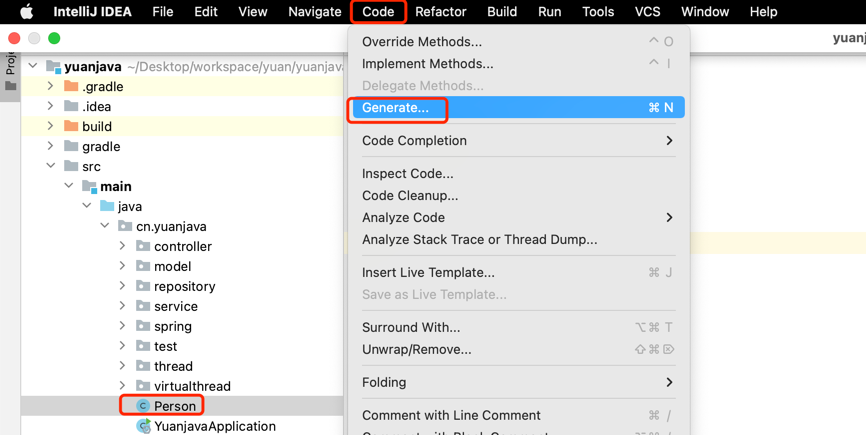Viewport: 866px width, 435px height.
Task: Open the Run menu
Action: point(550,12)
